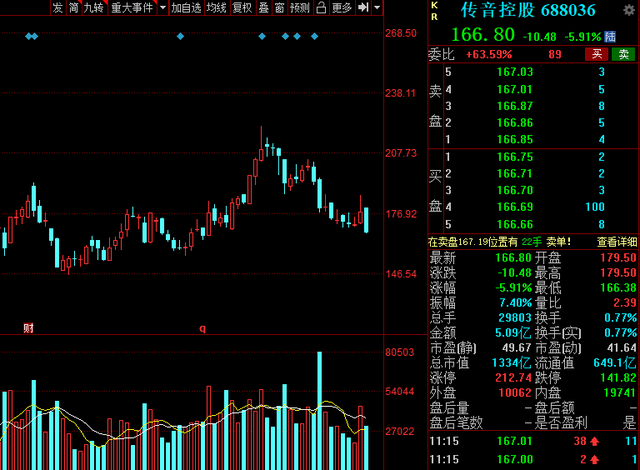
Task: Click the green 卖 sell button
Action: (x=623, y=54)
